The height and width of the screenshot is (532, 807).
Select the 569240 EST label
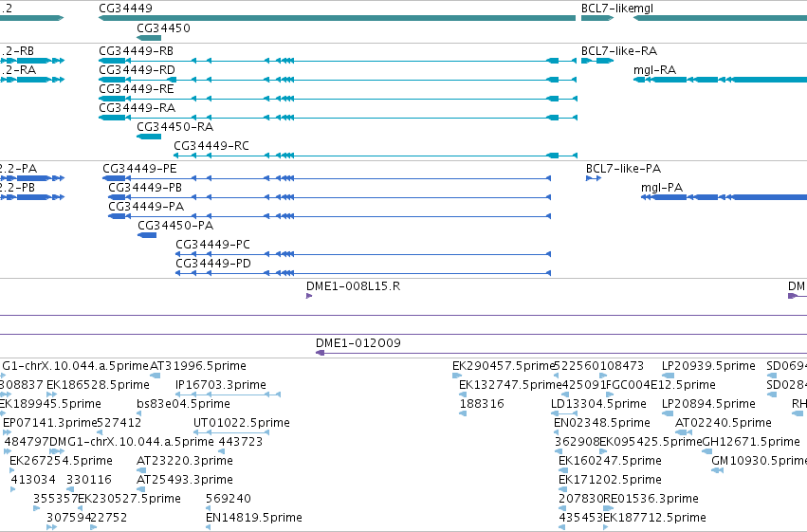(x=229, y=499)
